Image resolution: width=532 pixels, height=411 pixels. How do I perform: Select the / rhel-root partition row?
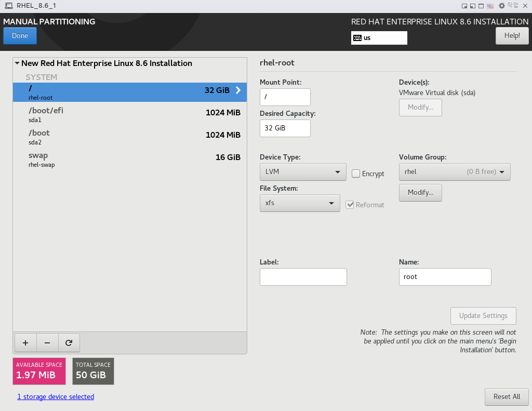129,92
